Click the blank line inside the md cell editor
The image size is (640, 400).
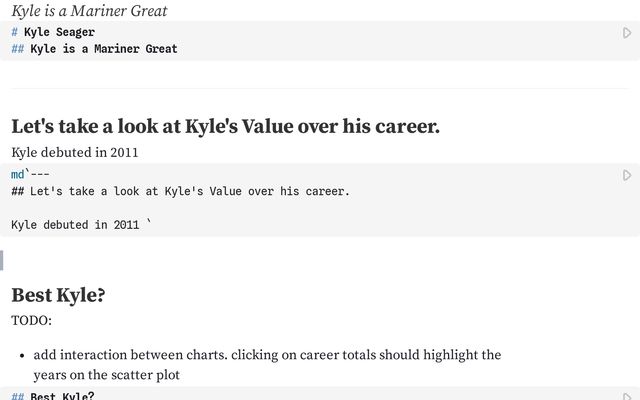pos(200,208)
